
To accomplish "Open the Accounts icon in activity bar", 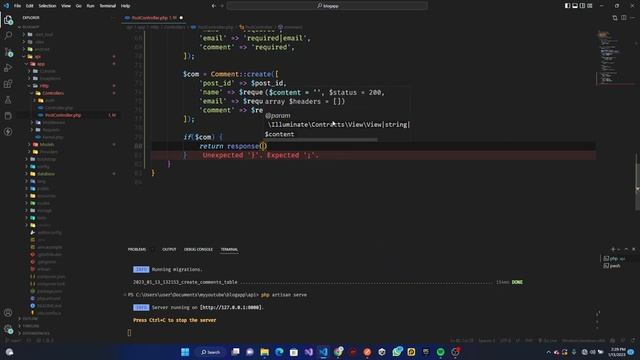I will pos(8,313).
